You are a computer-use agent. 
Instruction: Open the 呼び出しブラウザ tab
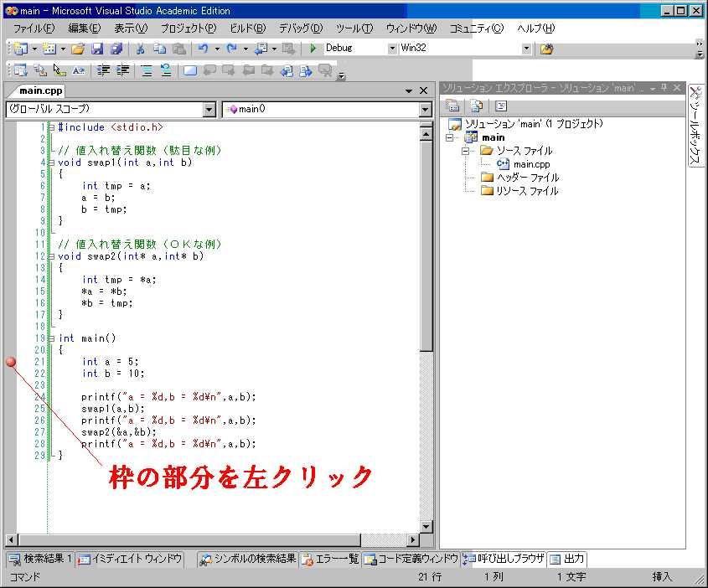pyautogui.click(x=503, y=560)
